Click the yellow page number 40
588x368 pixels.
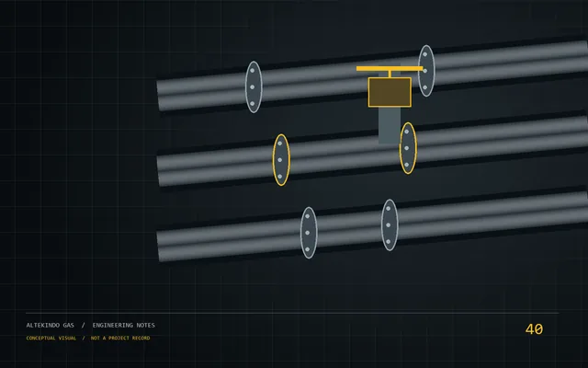(534, 329)
